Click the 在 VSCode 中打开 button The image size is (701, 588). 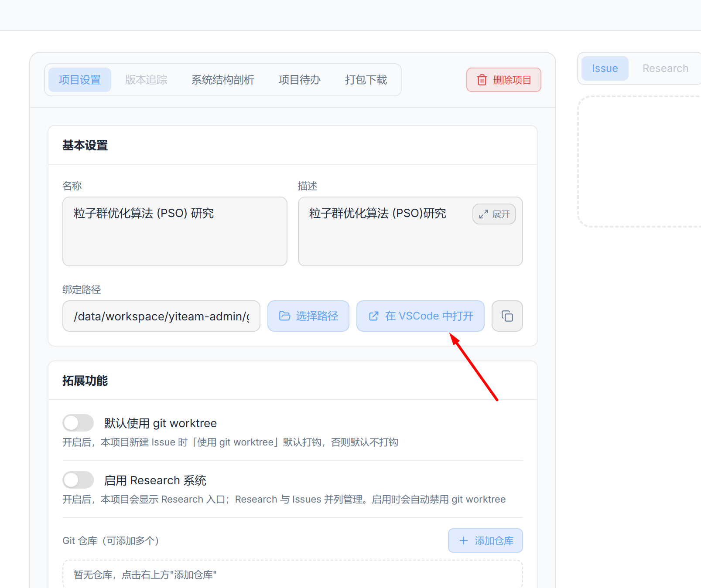(x=421, y=316)
